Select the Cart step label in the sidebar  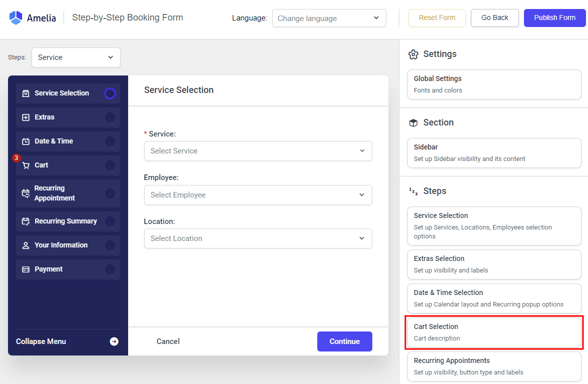42,165
